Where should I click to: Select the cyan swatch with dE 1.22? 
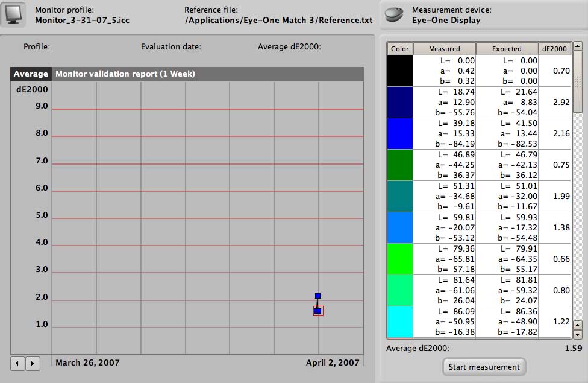400,322
